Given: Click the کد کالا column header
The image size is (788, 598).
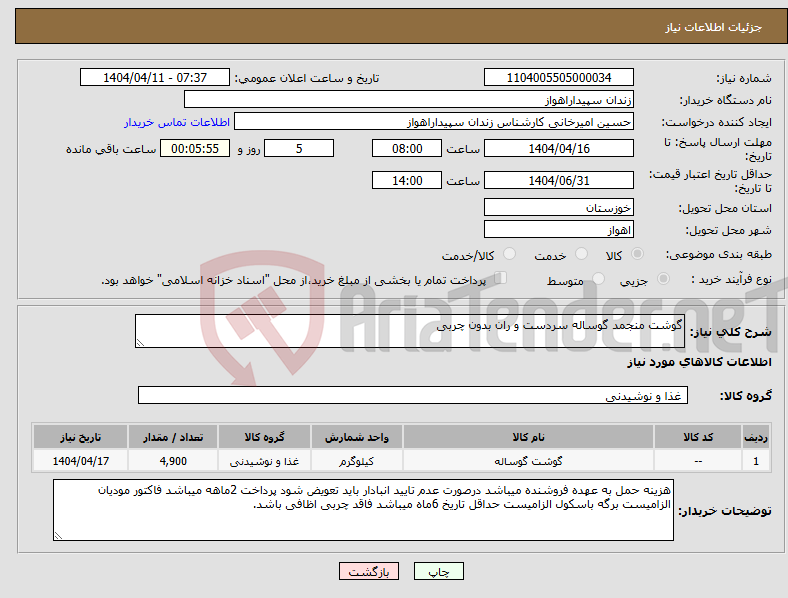Looking at the screenshot, I should tap(698, 437).
